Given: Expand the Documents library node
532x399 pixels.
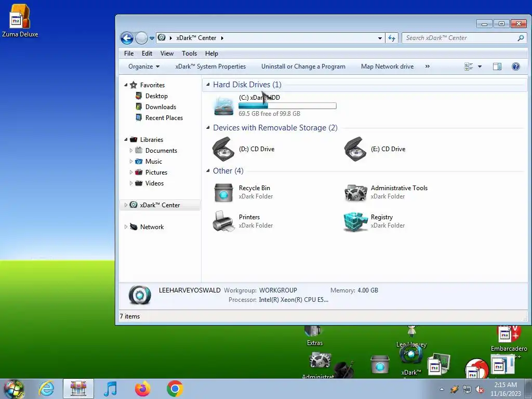Looking at the screenshot, I should [x=131, y=150].
